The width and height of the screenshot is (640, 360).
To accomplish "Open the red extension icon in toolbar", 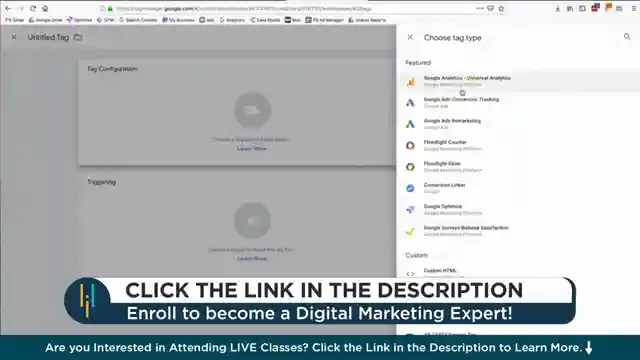I will (x=595, y=8).
